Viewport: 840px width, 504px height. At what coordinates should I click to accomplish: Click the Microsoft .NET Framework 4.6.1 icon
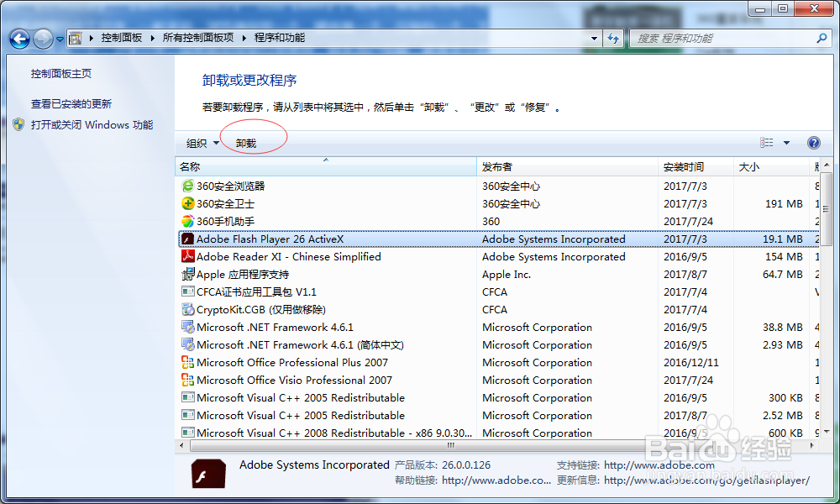187,328
